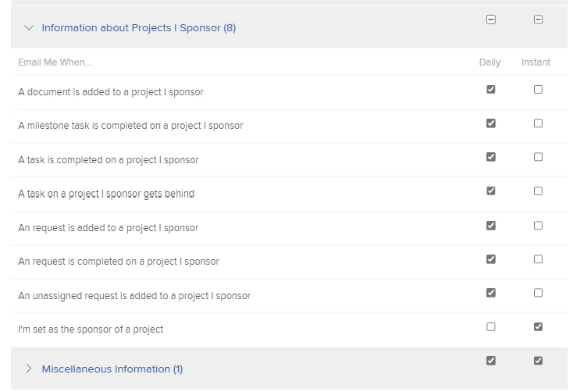Uncheck Instant for Miscellaneous Information section
Viewport: 584px width, 392px height.
(538, 361)
